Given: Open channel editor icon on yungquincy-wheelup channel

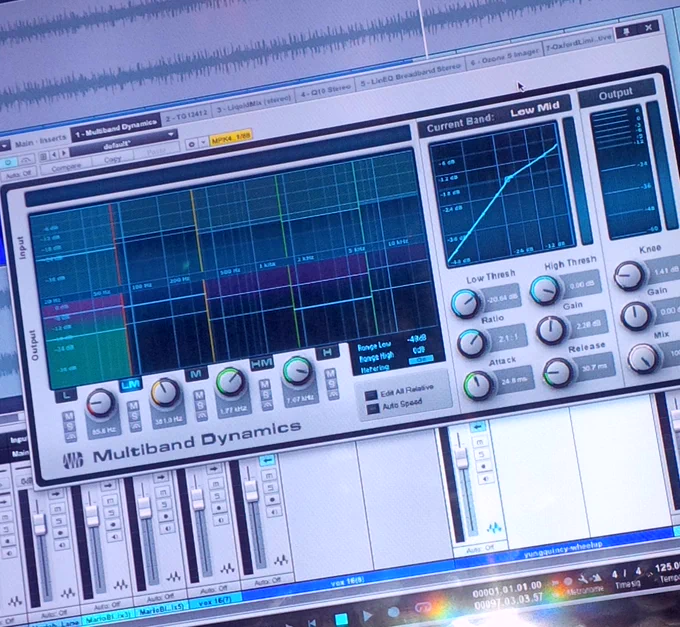Looking at the screenshot, I should coord(494,528).
